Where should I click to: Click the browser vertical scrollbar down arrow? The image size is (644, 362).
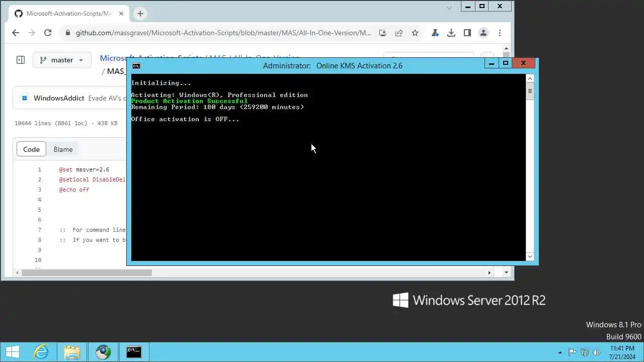pos(507,273)
